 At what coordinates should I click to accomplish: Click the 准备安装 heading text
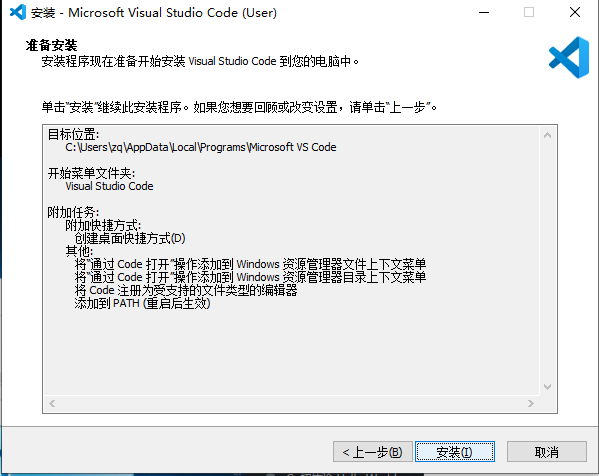pyautogui.click(x=52, y=45)
